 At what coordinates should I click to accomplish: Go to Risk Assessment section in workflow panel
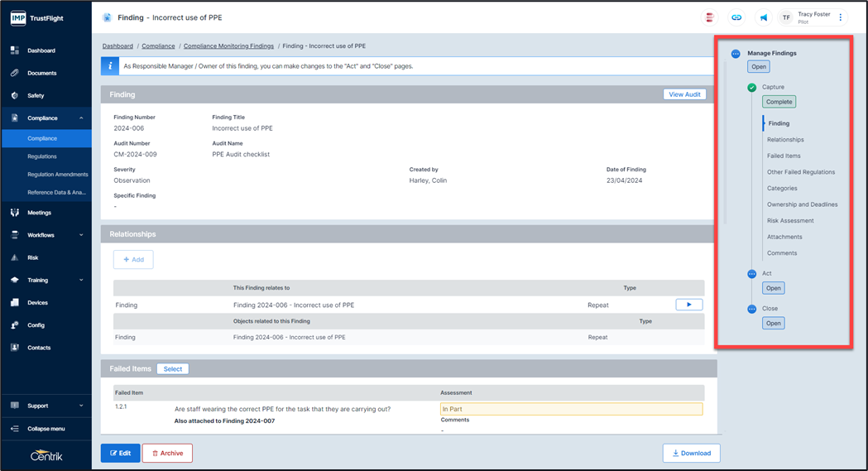pyautogui.click(x=790, y=221)
